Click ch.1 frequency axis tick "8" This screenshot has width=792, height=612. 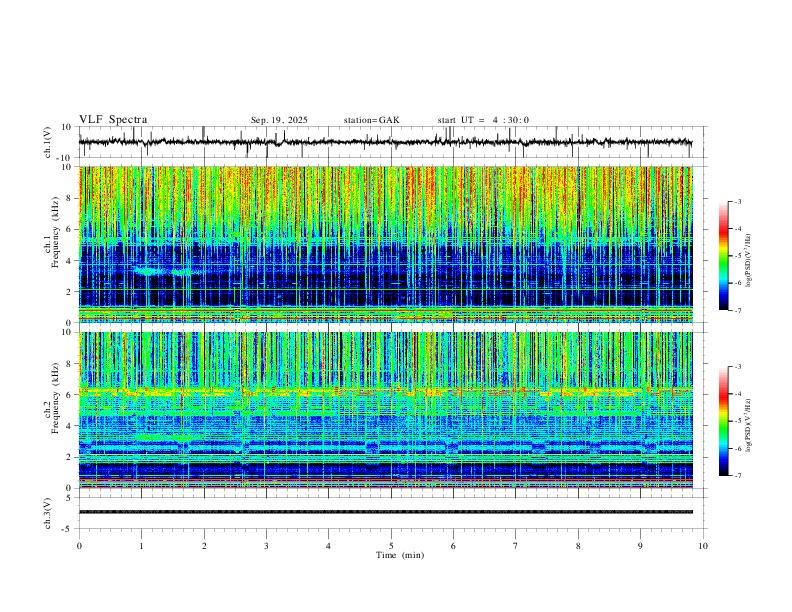pos(70,198)
